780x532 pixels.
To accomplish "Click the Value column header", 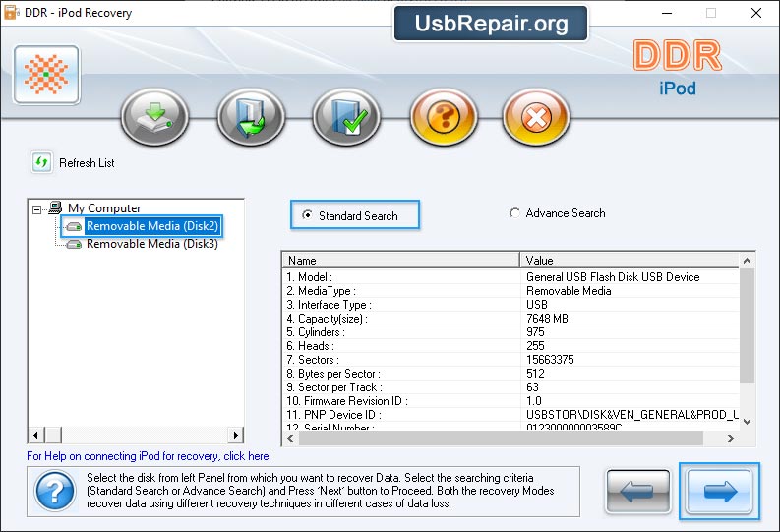I will point(630,260).
